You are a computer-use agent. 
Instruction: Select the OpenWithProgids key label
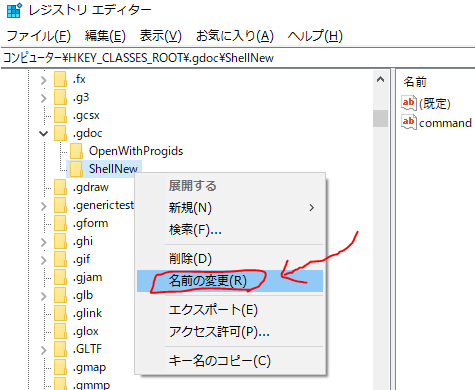coord(136,151)
